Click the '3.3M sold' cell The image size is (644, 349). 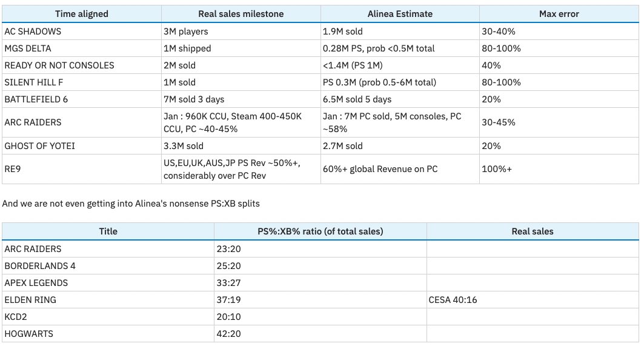click(x=241, y=146)
